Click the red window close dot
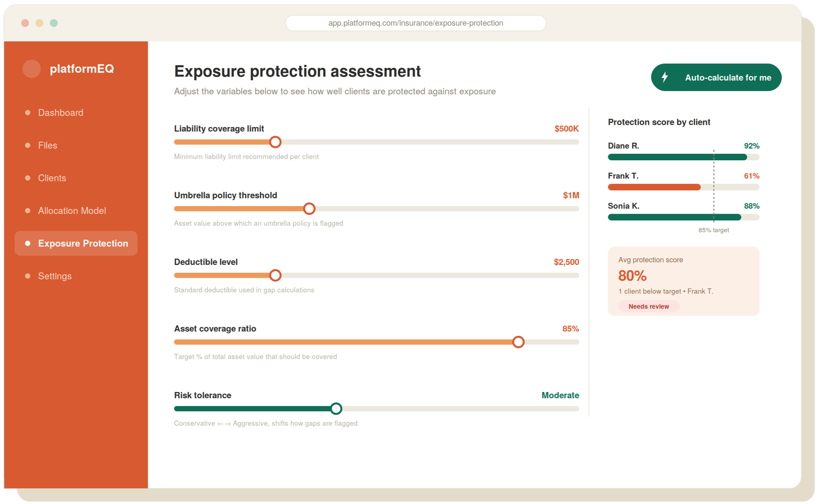The height and width of the screenshot is (504, 819). click(25, 23)
